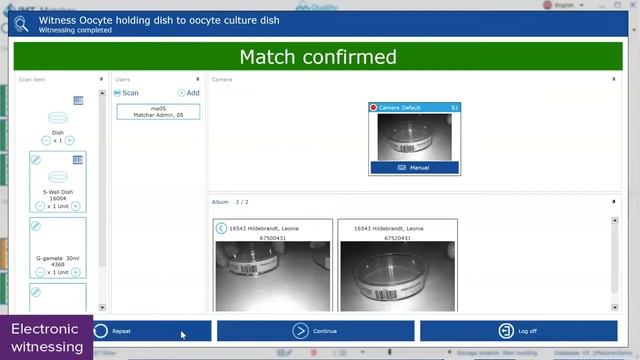This screenshot has width=640, height=360.
Task: Open album photo labeled 67500431
Action: (273, 276)
